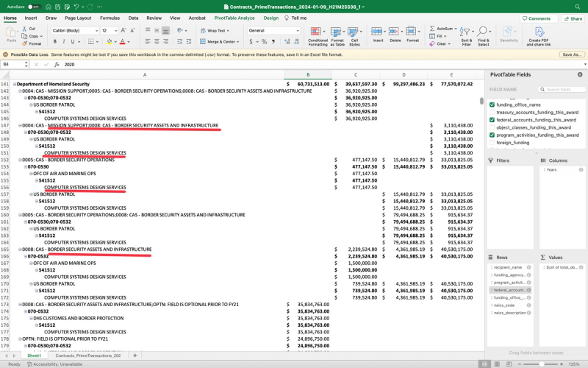The image size is (588, 368).
Task: Collapse the OFC OF AIR AND MARINE OPS group in row 154
Action: pyautogui.click(x=30, y=174)
